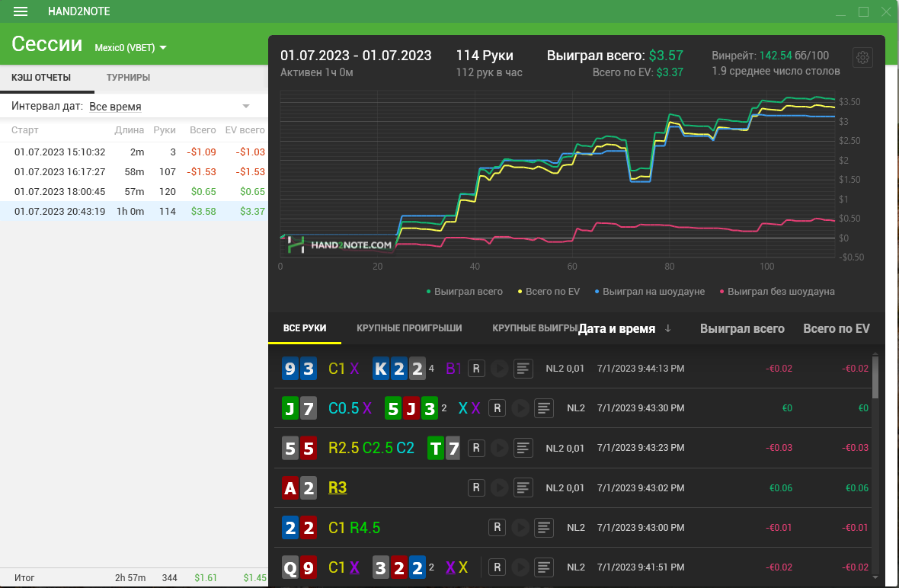Select session started 01.07.2023 15:10:32
Screen dimensions: 899x588
pos(133,152)
